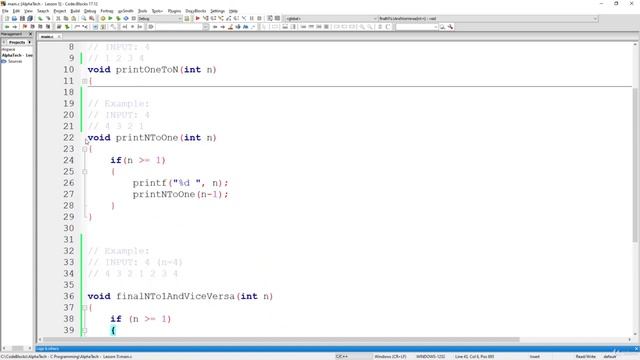The image size is (640, 360).
Task: Click the C/C++ language status bar entry
Action: coord(342,357)
